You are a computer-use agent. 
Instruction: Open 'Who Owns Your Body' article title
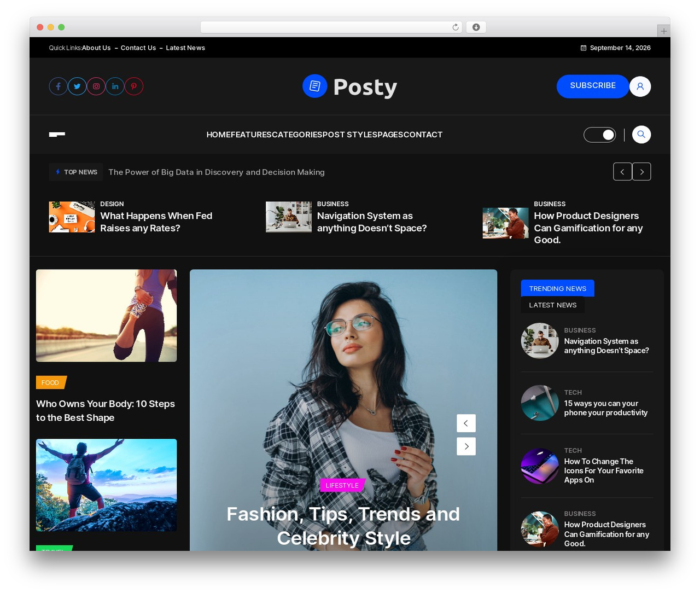tap(106, 411)
